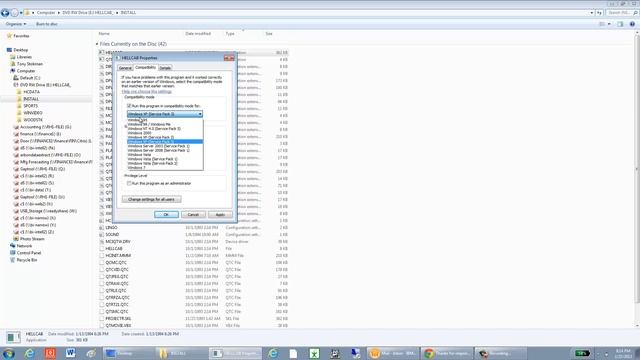Toggle the preview pane icon
640x360 pixels.
click(x=620, y=24)
